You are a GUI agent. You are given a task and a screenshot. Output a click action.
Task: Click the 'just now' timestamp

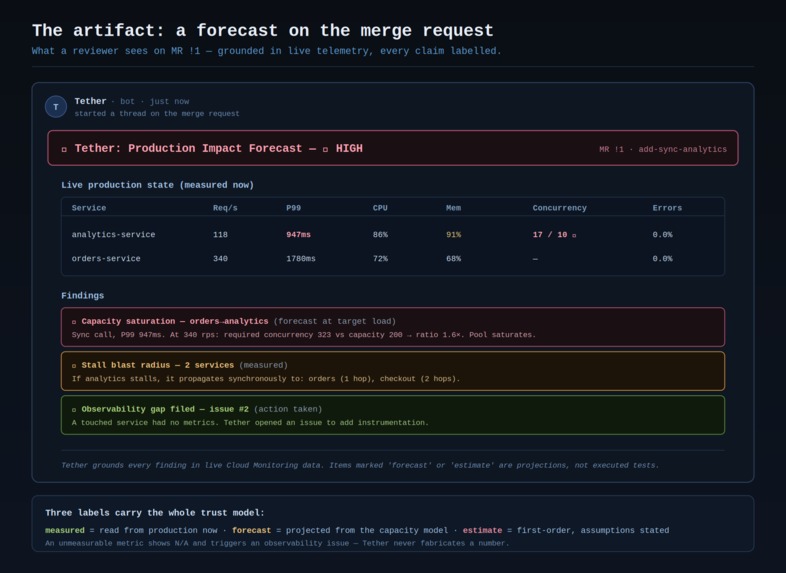pyautogui.click(x=169, y=102)
